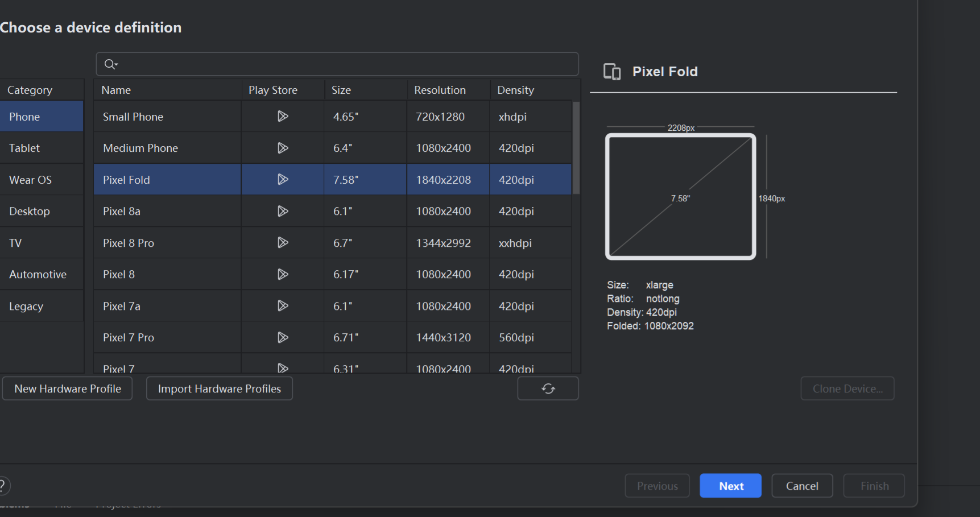Sort by the Play Store column header
980x517 pixels.
283,90
